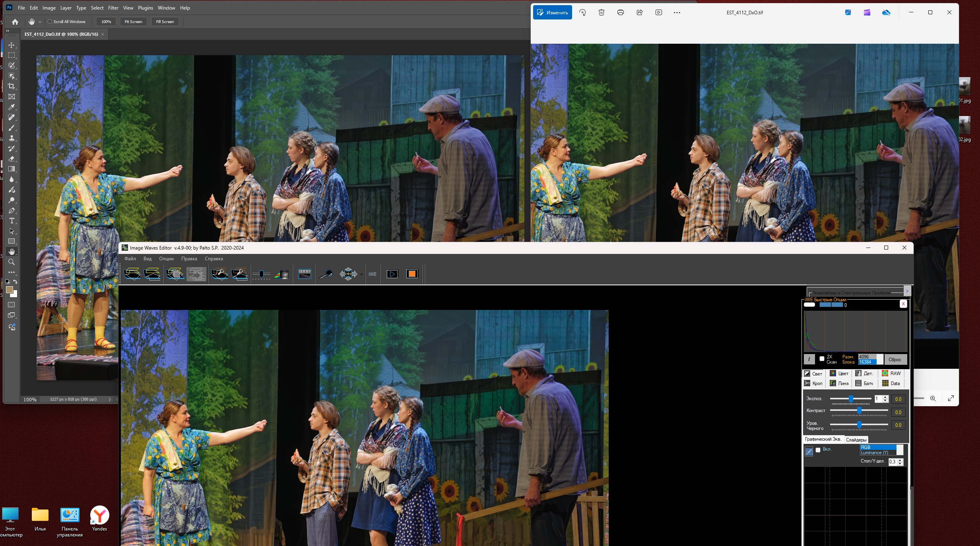Enable the Вкл. equalizer checkbox
This screenshot has height=546, width=980.
pos(818,450)
